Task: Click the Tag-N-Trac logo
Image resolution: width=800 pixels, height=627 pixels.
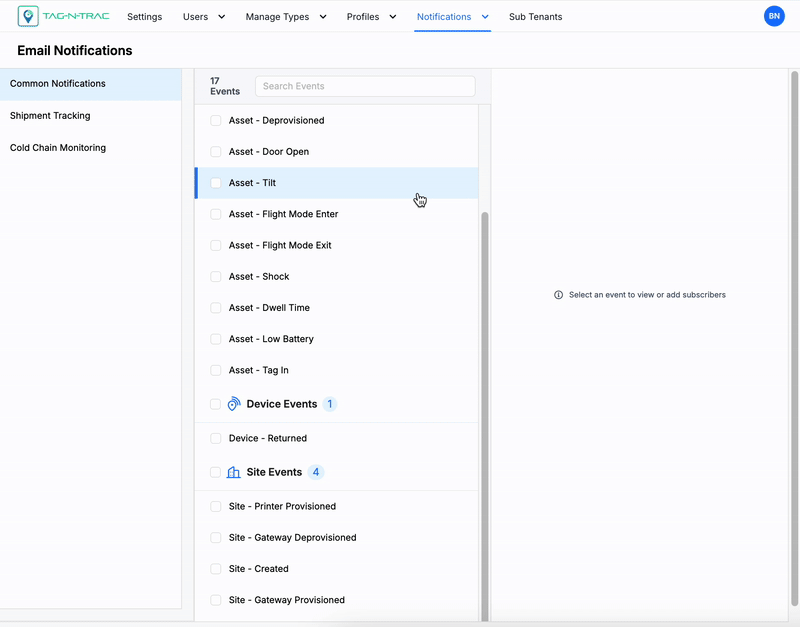Action: coord(63,16)
